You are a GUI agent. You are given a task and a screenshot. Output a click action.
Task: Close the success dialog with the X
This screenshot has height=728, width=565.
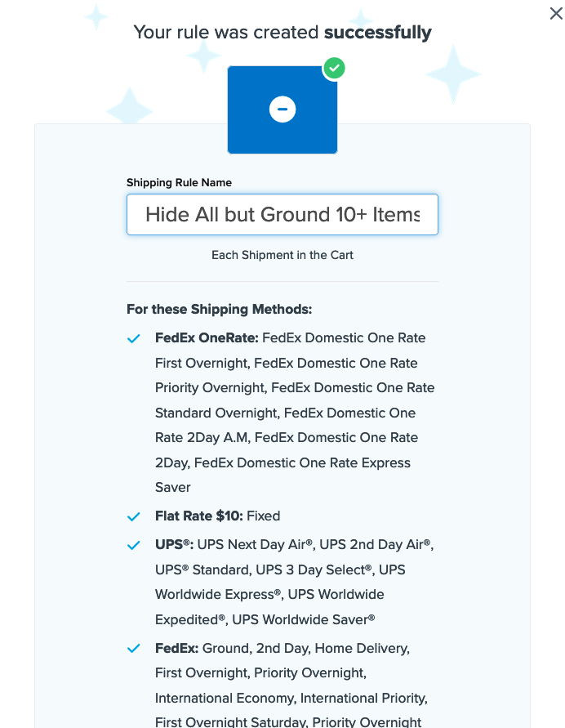pyautogui.click(x=556, y=13)
